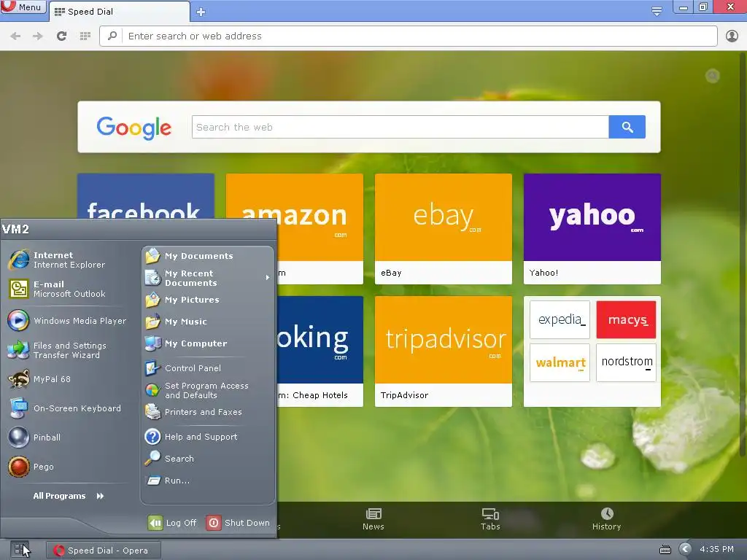Open the Yahoo speed dial tile
747x560 pixels.
[x=592, y=228]
